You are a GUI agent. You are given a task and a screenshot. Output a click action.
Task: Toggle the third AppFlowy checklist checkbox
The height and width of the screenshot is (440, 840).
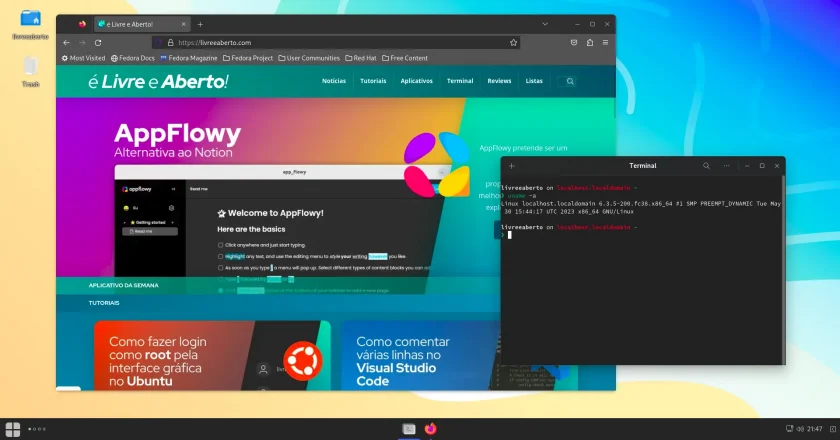220,268
